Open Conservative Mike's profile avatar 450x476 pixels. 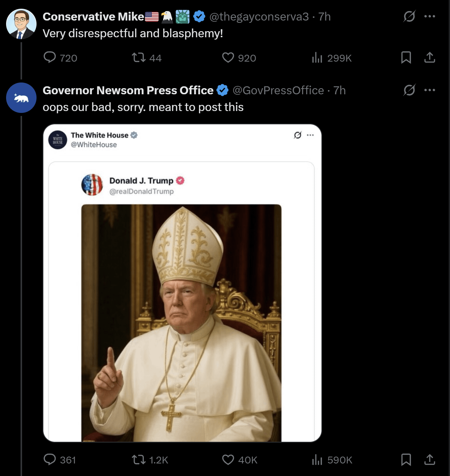(21, 24)
